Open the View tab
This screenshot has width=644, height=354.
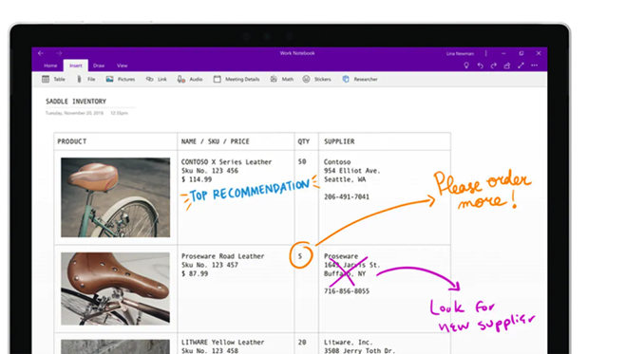pyautogui.click(x=122, y=65)
